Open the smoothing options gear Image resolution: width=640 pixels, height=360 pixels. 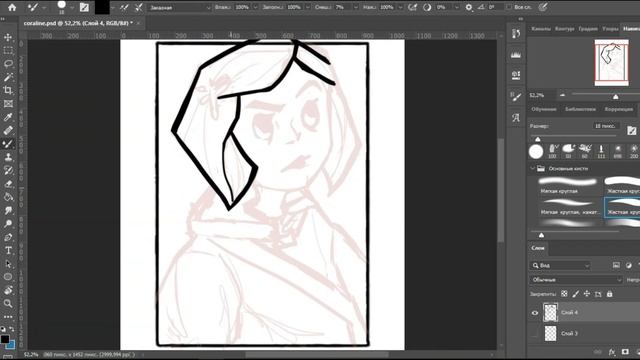(469, 7)
